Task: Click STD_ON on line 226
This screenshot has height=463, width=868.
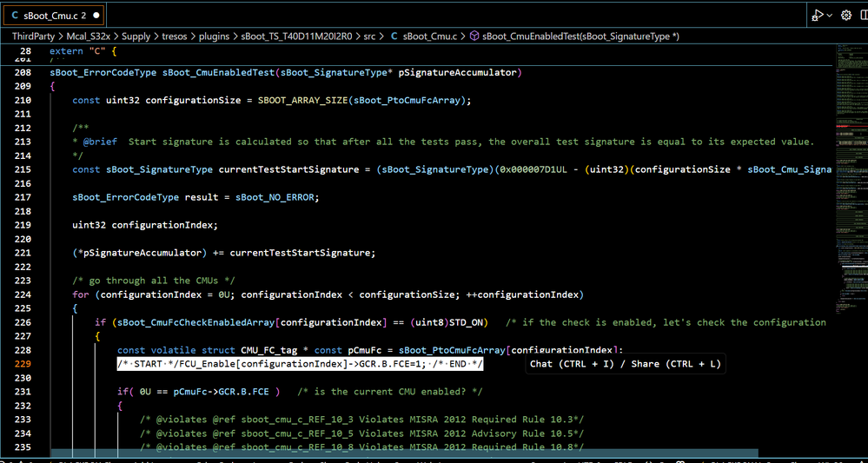Action: click(x=466, y=322)
